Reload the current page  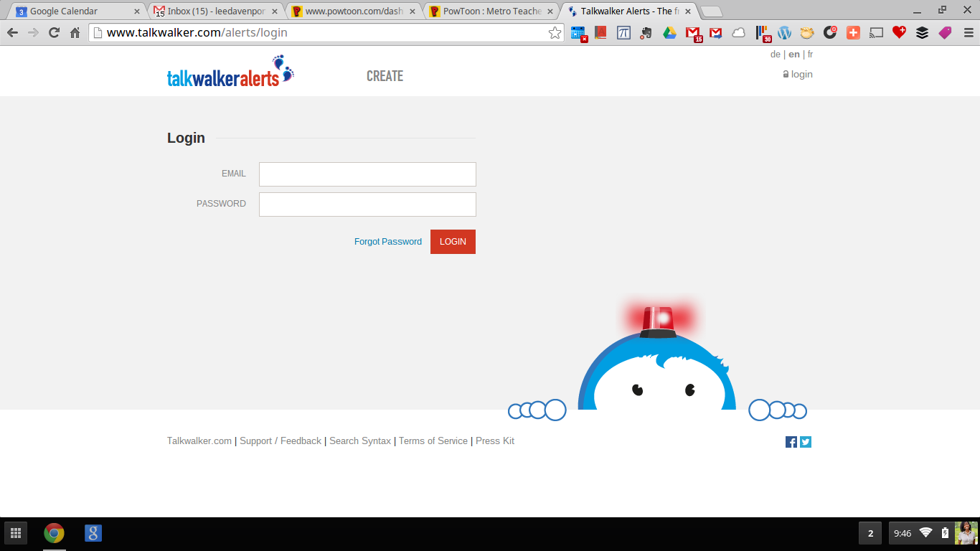pos(54,32)
